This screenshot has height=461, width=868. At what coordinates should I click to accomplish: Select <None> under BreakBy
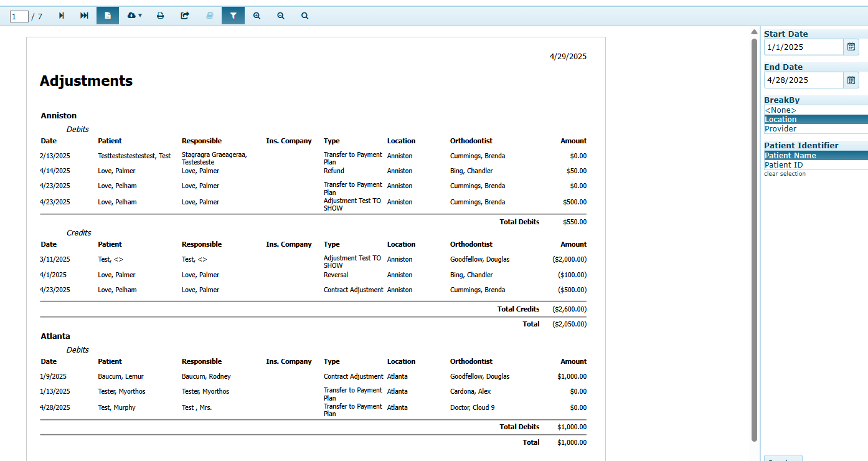(x=816, y=110)
